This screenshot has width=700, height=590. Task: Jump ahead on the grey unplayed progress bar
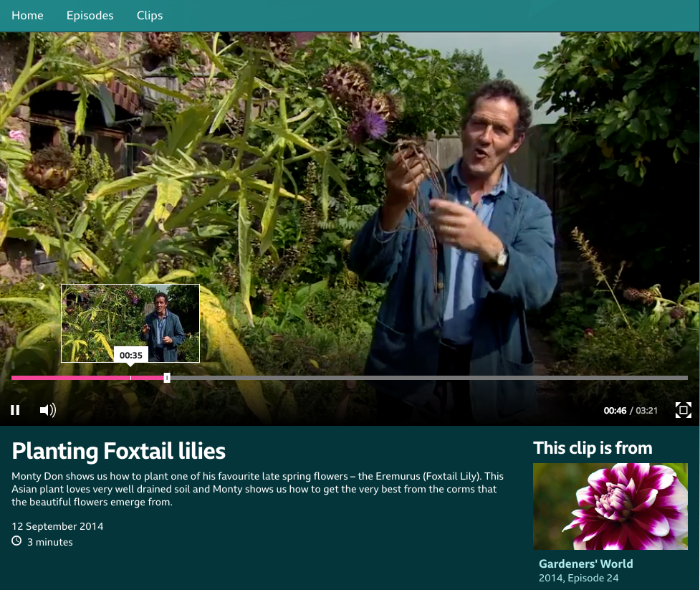[430, 378]
